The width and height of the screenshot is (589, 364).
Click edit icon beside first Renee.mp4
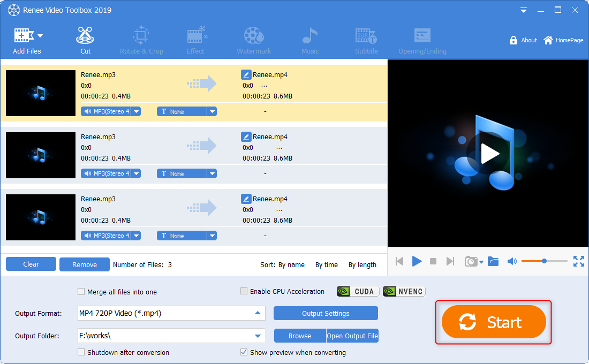click(246, 75)
